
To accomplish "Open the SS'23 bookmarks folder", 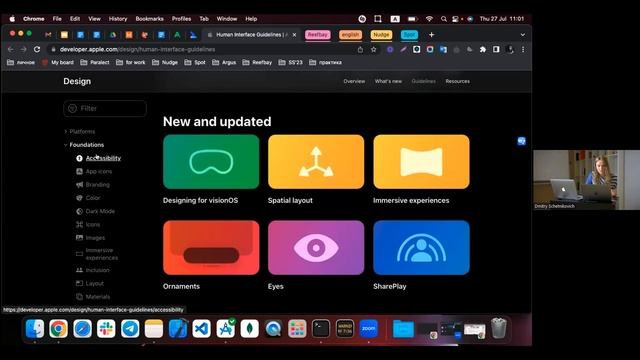I will 291,62.
